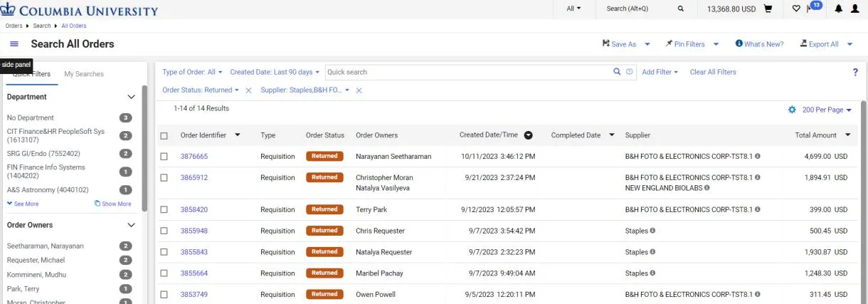The width and height of the screenshot is (868, 304).
Task: Open Order Identifier column sort dropdown
Action: coord(238,135)
